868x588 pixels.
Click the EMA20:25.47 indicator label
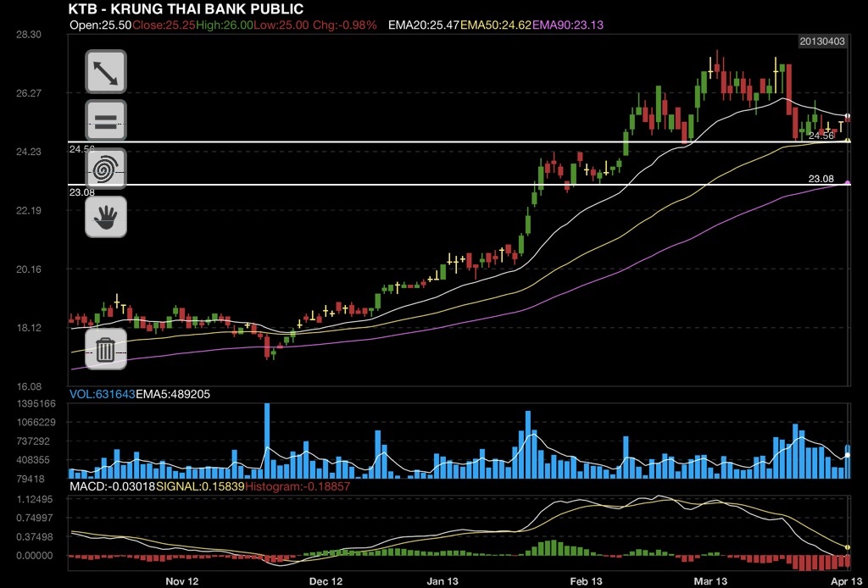(424, 25)
